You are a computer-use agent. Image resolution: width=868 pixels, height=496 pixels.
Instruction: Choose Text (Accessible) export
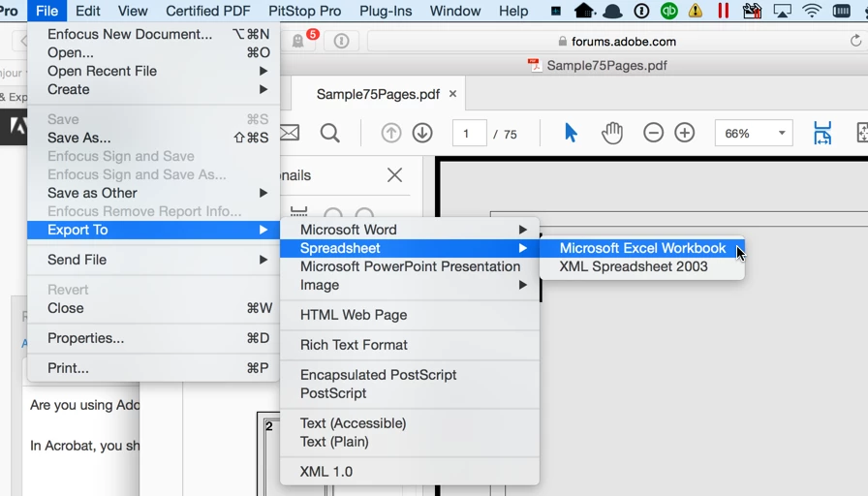click(410, 423)
